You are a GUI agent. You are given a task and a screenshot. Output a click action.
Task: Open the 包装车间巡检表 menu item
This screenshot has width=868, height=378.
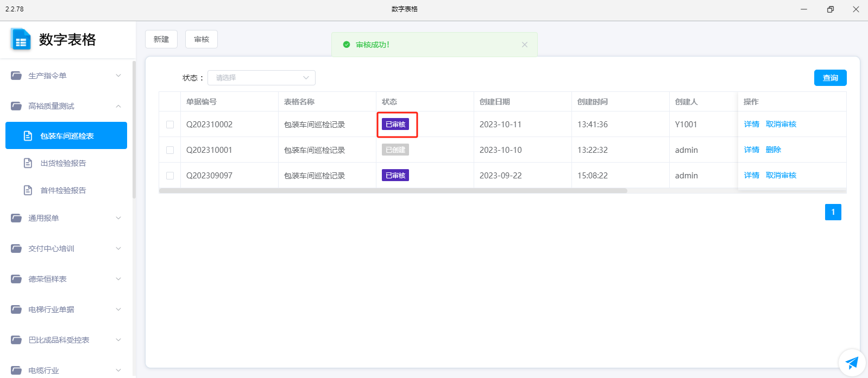[66, 136]
